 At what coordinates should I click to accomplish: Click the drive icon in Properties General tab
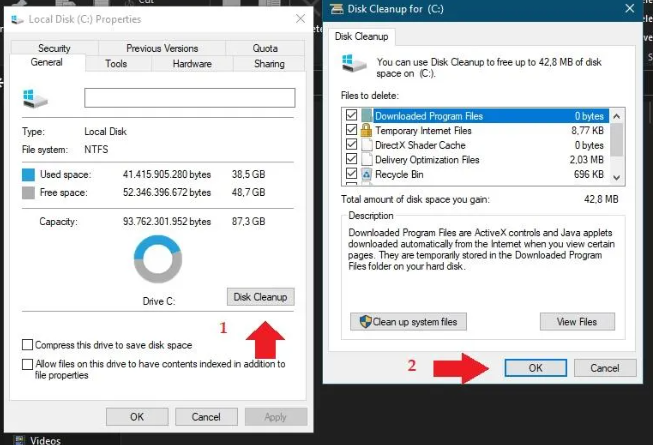(35, 99)
